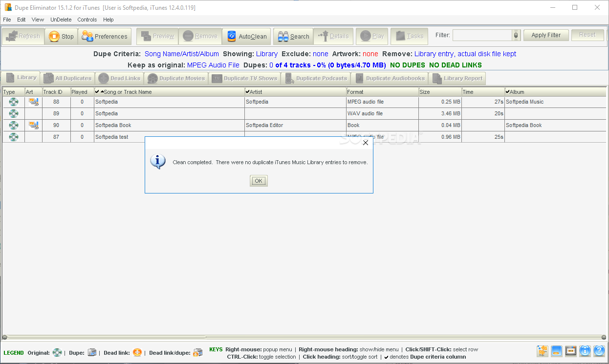Sort by the Track ID column heading
The width and height of the screenshot is (609, 364).
[56, 92]
